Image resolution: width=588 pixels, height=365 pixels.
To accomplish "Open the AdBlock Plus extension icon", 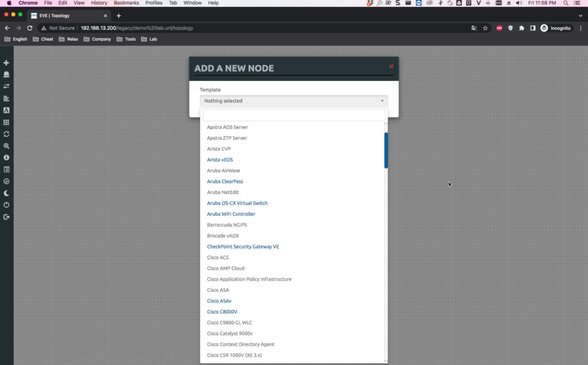I will [x=499, y=28].
